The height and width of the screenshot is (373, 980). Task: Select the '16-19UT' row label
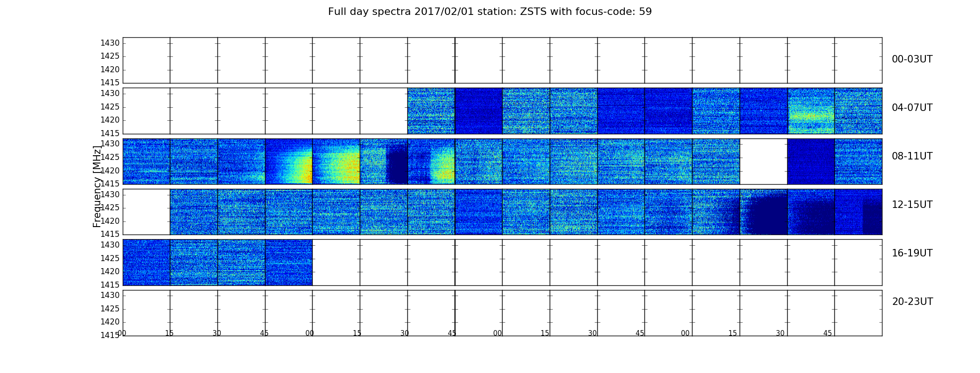[912, 253]
